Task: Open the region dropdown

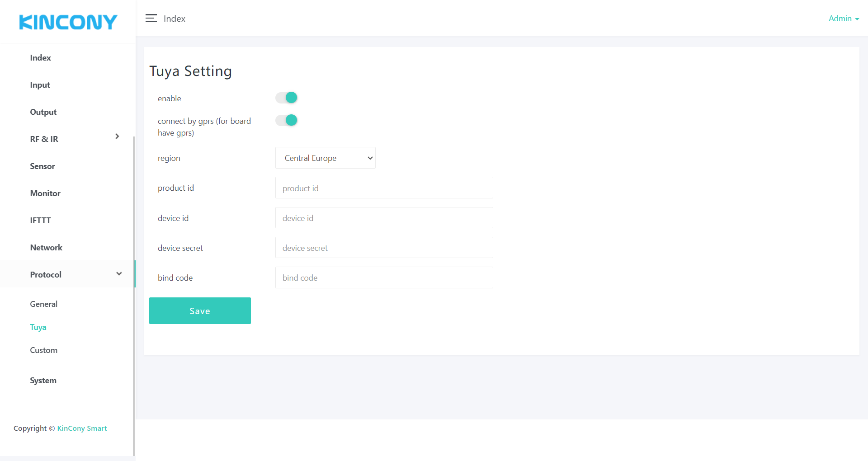Action: pyautogui.click(x=325, y=158)
